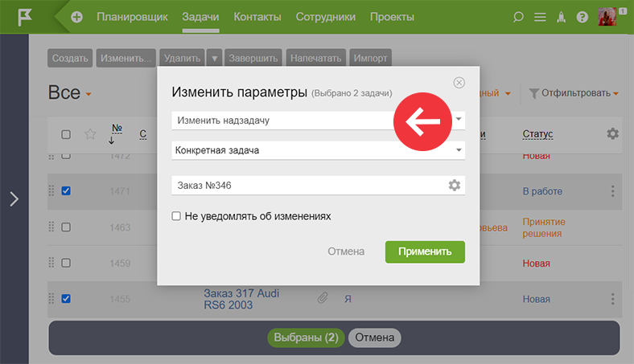This screenshot has height=364, width=634.
Task: Click status Новая for task 1459
Action: [536, 264]
